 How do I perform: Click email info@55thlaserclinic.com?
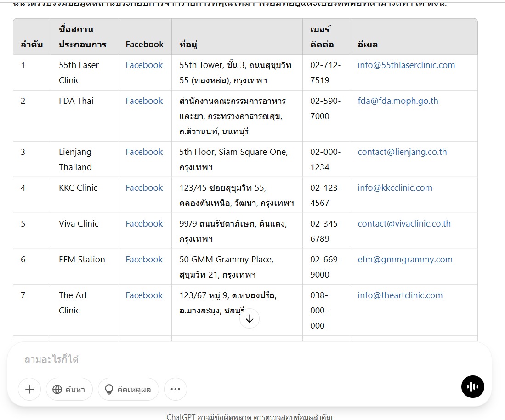406,65
